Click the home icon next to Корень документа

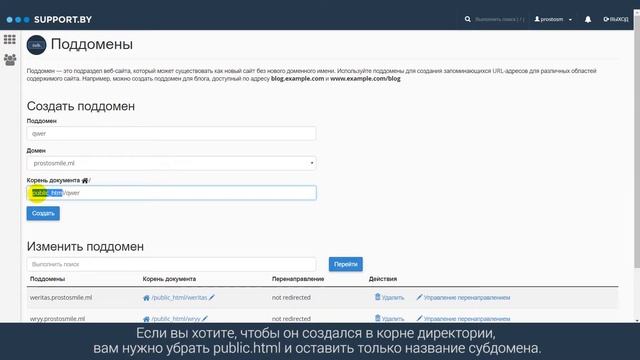tap(85, 180)
